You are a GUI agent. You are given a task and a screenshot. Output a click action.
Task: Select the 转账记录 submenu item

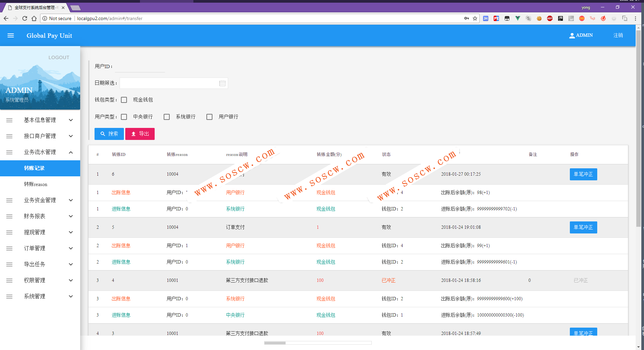(x=40, y=168)
